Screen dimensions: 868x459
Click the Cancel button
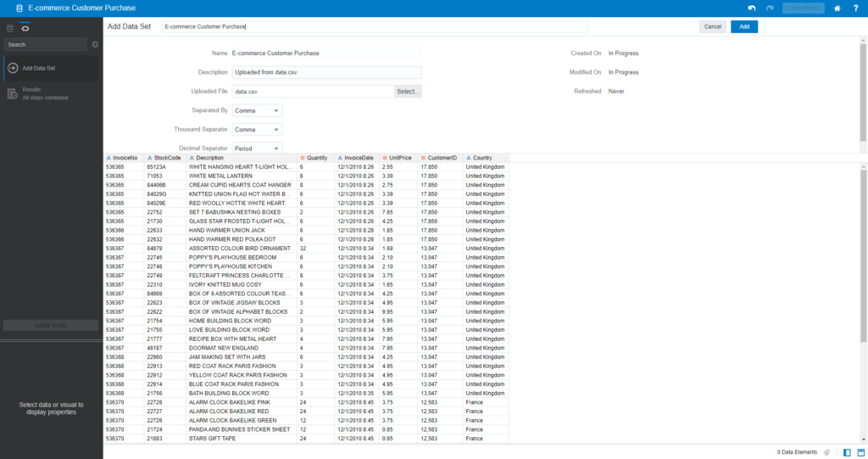point(712,26)
